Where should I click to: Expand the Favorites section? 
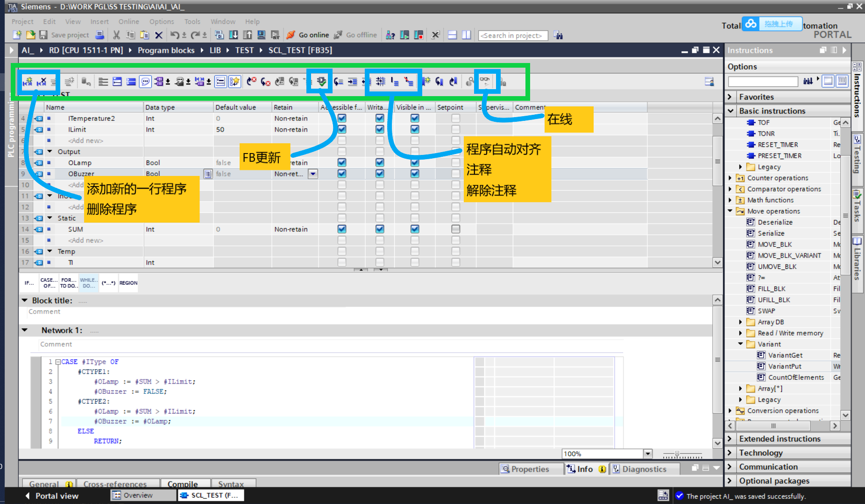pos(730,97)
